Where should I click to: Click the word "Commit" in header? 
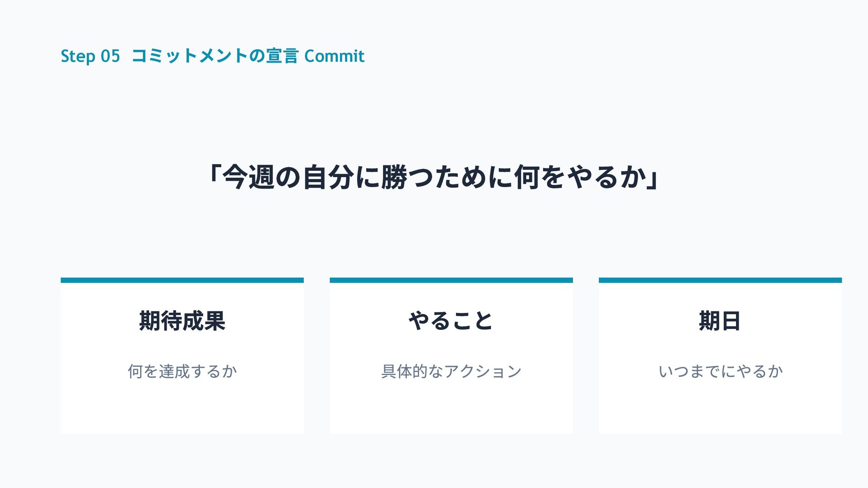pos(334,56)
